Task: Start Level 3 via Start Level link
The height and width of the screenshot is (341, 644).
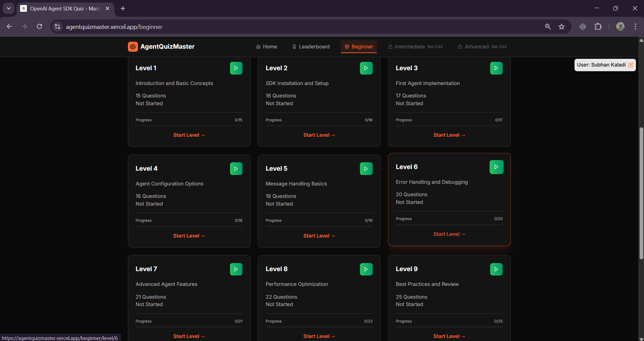Action: tap(449, 135)
